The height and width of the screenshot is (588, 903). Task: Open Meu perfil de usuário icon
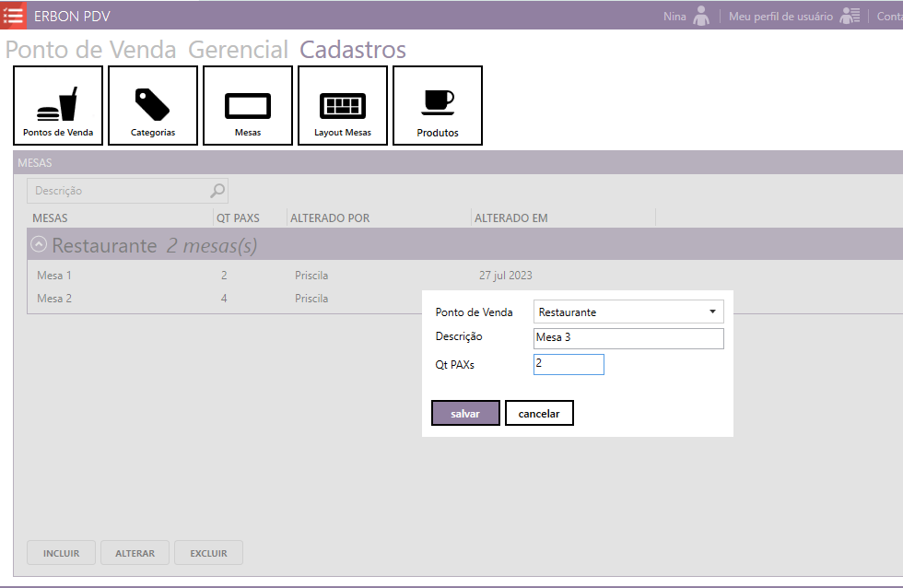point(850,16)
